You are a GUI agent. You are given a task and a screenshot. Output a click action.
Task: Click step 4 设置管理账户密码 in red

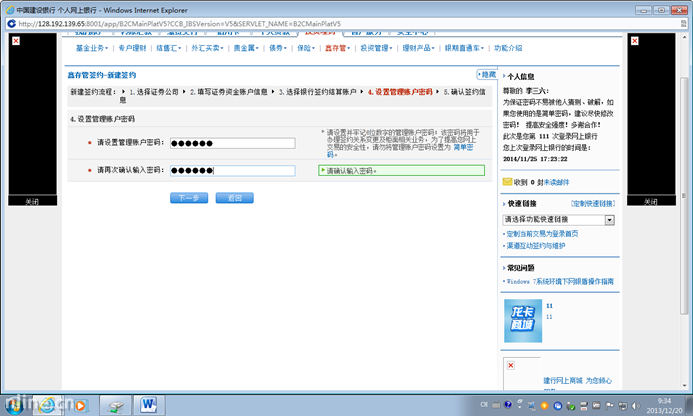click(400, 92)
